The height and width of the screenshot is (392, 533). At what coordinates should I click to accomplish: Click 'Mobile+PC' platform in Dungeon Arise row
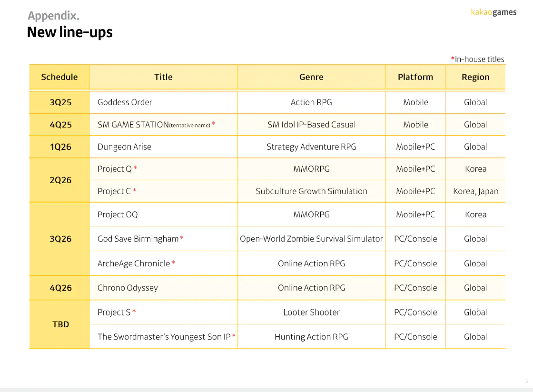pos(415,147)
